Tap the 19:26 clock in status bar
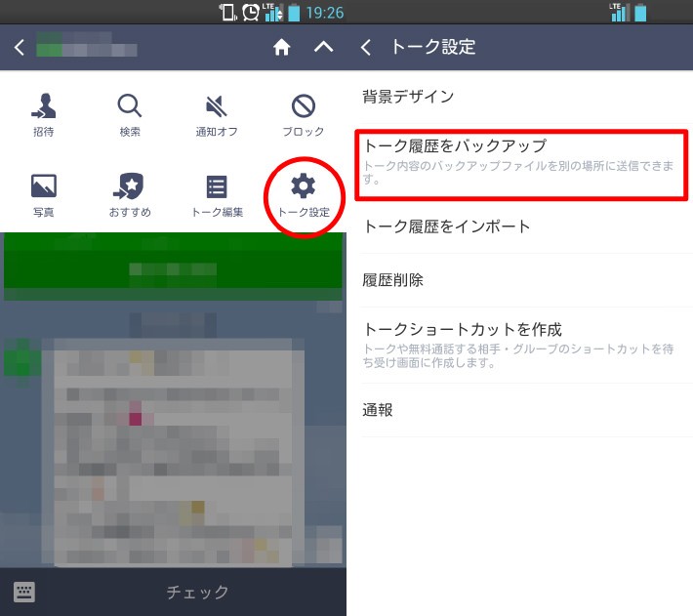693x616 pixels. (325, 13)
